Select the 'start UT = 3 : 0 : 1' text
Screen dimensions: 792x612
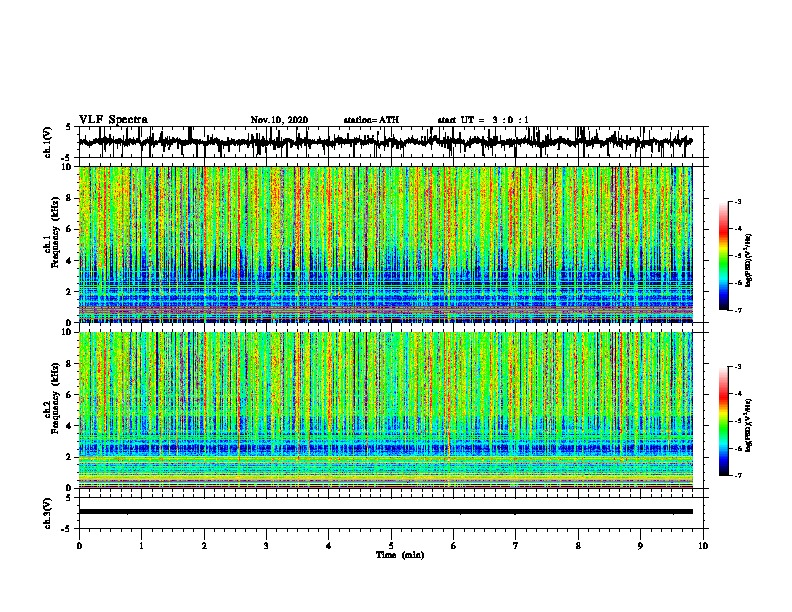pyautogui.click(x=483, y=120)
